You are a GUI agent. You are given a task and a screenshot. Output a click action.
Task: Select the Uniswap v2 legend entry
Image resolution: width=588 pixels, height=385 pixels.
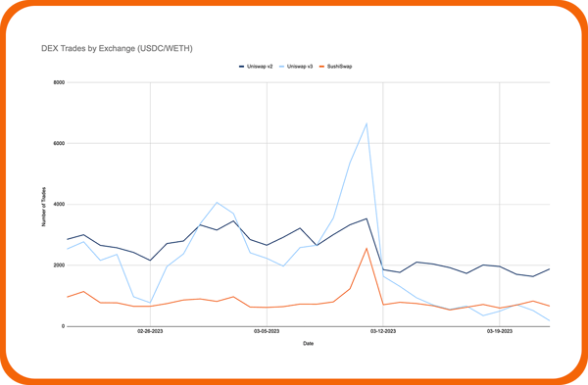[256, 67]
